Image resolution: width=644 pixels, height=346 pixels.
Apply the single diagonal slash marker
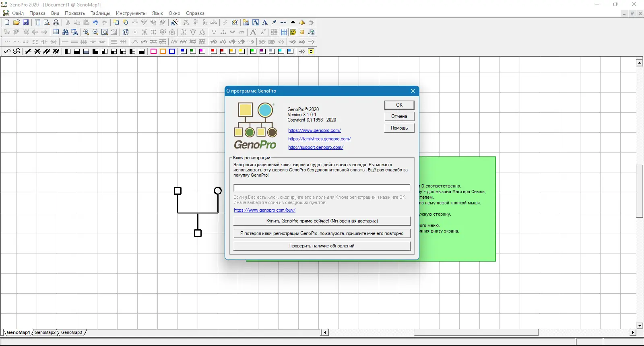[28, 51]
